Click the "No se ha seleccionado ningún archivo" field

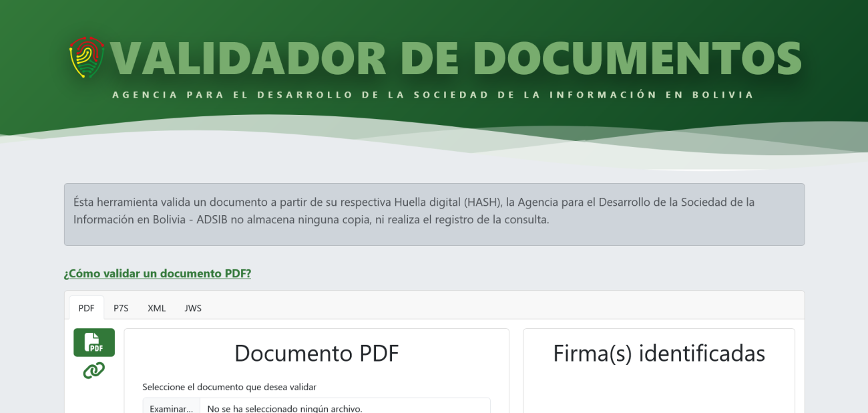[345, 408]
